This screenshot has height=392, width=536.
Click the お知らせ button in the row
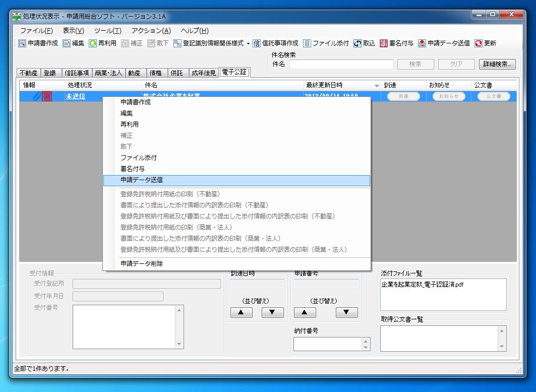point(449,96)
